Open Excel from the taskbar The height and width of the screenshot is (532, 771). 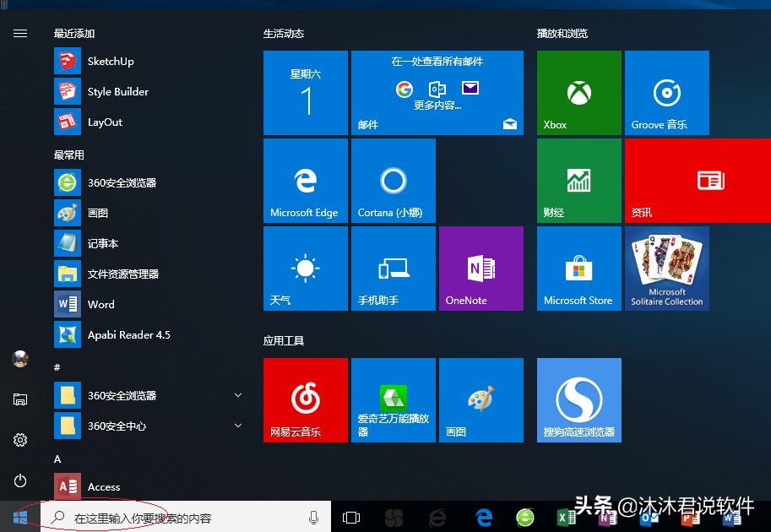coord(567,518)
